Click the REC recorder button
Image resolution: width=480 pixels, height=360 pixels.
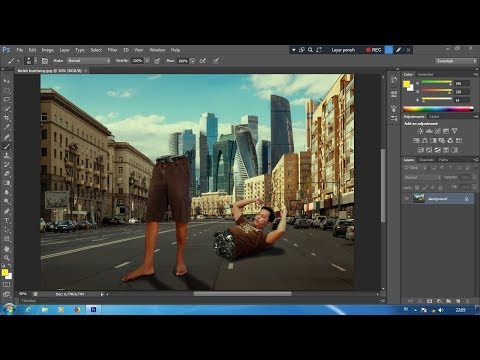[x=374, y=50]
